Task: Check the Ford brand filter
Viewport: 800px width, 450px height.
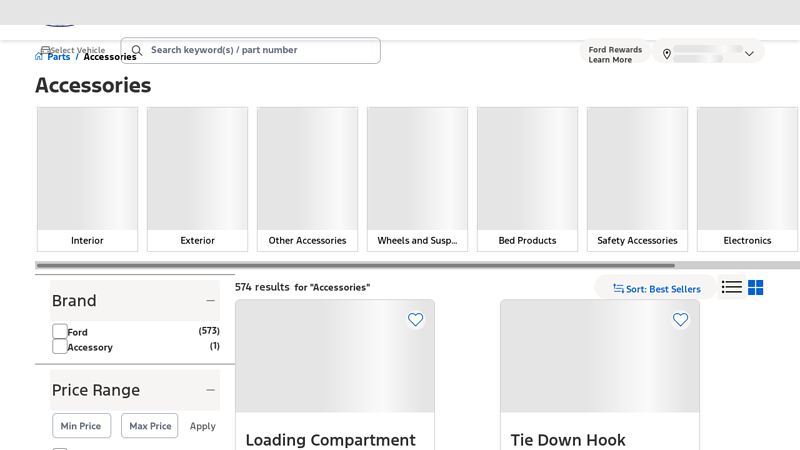Action: (60, 331)
